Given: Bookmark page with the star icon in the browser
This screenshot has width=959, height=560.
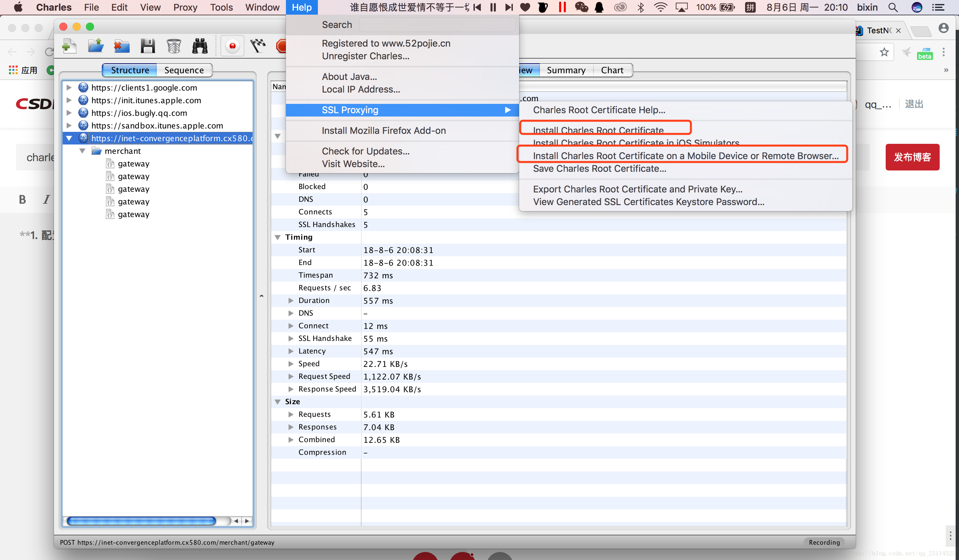Looking at the screenshot, I should (x=884, y=52).
